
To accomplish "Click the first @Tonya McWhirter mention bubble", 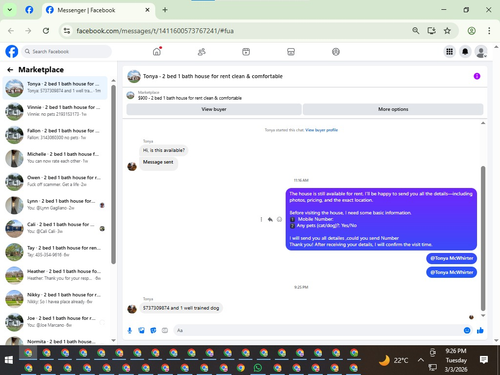I will coord(451,258).
